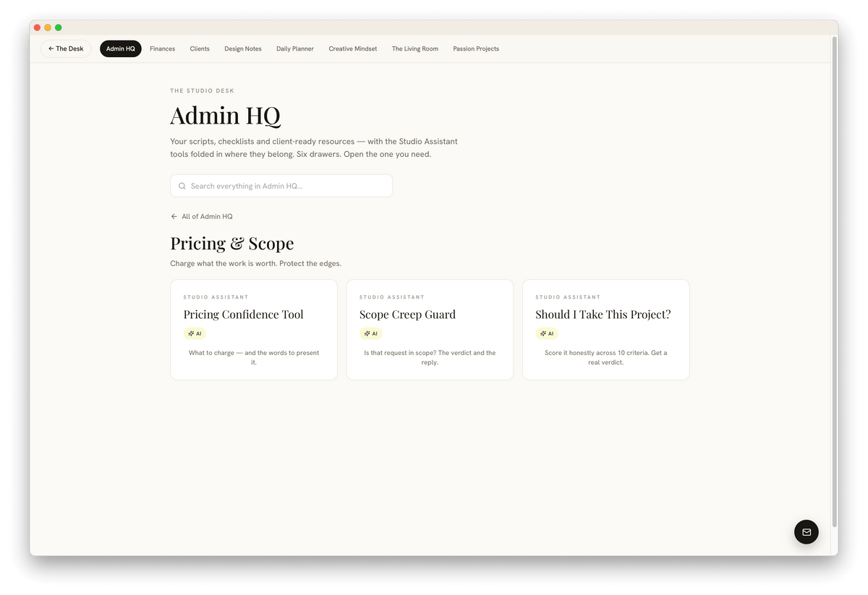Open the Design Notes tab
This screenshot has width=868, height=595.
tap(243, 48)
